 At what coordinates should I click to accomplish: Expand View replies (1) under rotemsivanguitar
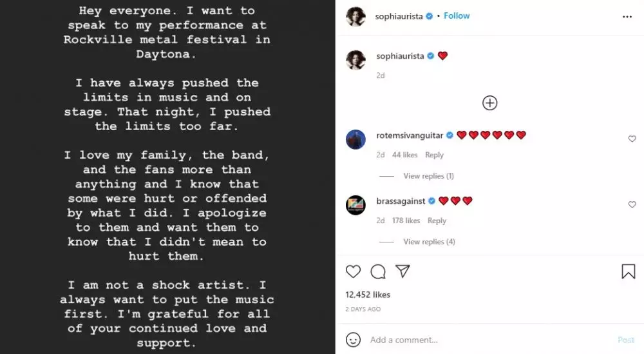click(x=428, y=176)
